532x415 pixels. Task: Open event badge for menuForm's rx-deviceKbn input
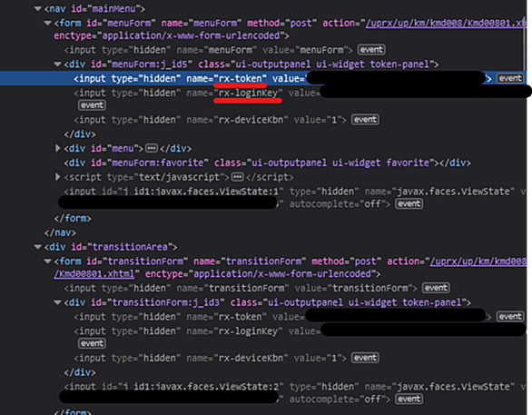(x=365, y=120)
